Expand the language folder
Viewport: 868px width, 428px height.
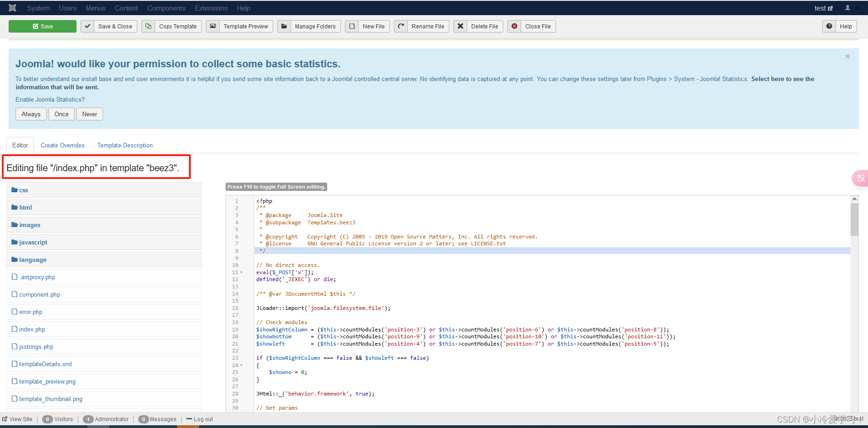coord(104,260)
